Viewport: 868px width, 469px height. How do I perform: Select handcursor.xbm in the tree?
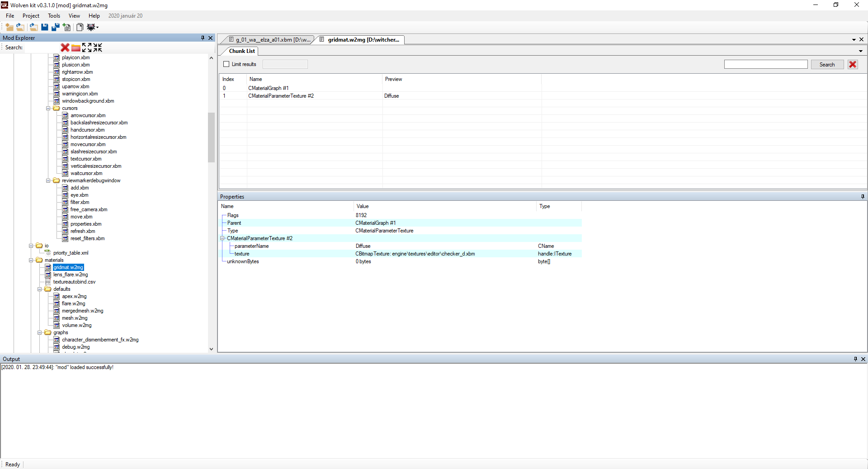(x=87, y=130)
